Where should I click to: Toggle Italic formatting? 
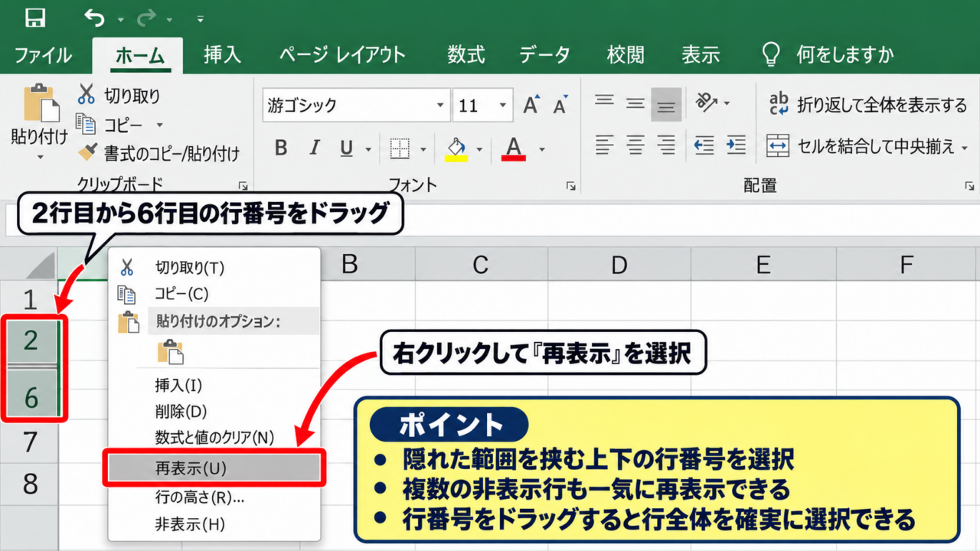tap(314, 148)
